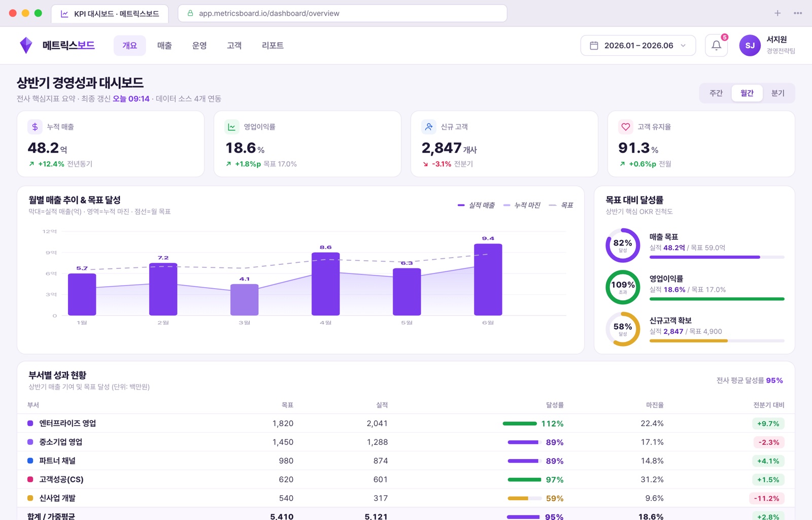Toggle the 목표 legend item
812x520 pixels.
(x=561, y=205)
